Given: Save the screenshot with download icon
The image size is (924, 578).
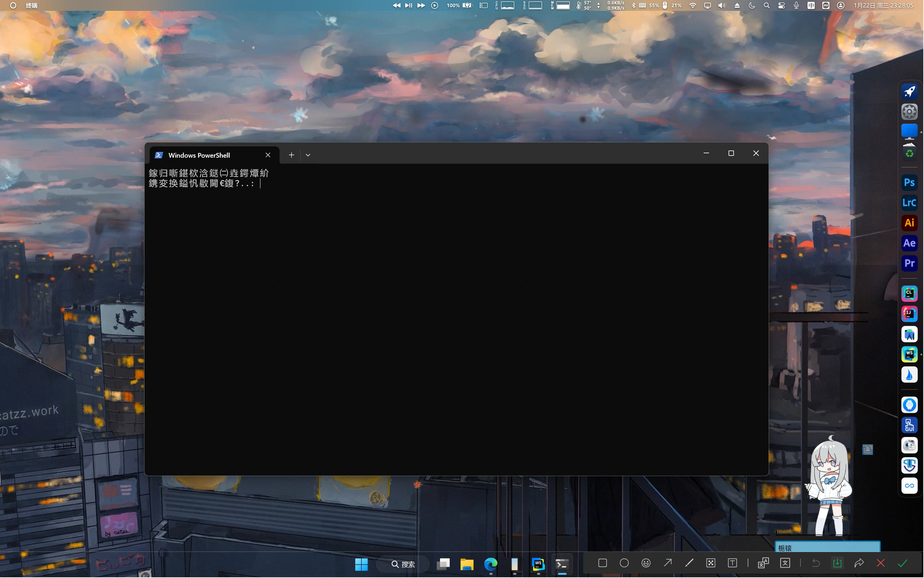Looking at the screenshot, I should (x=837, y=563).
